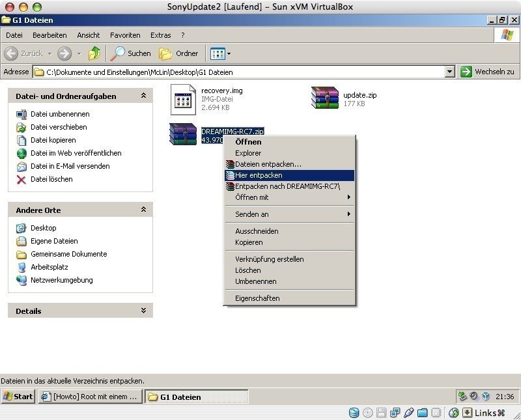Click the G1 Dateien taskbar button
521x420 pixels.
click(197, 397)
